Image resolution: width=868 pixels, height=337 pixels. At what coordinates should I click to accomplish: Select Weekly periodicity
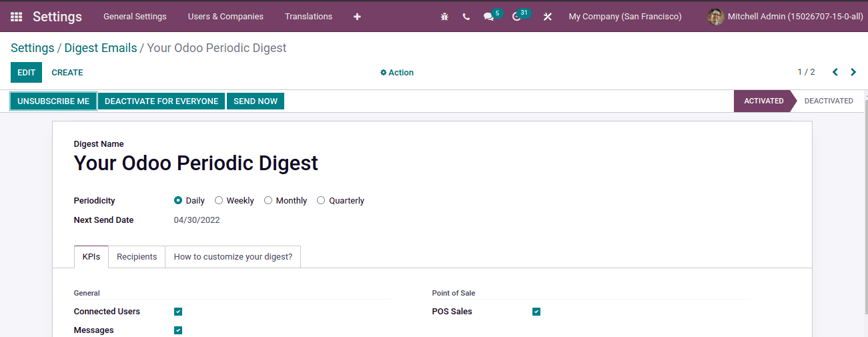[219, 200]
